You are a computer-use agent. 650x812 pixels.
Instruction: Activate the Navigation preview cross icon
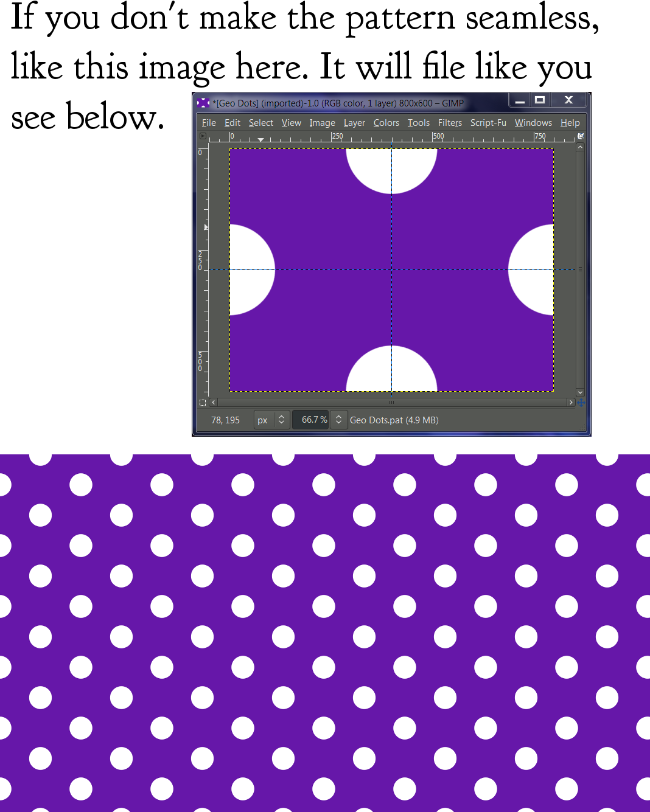click(x=581, y=402)
